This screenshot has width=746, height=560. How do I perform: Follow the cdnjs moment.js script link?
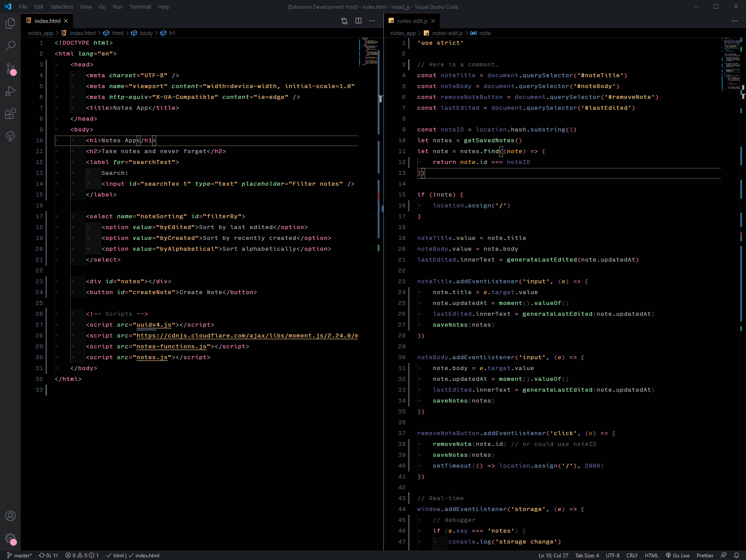click(247, 336)
